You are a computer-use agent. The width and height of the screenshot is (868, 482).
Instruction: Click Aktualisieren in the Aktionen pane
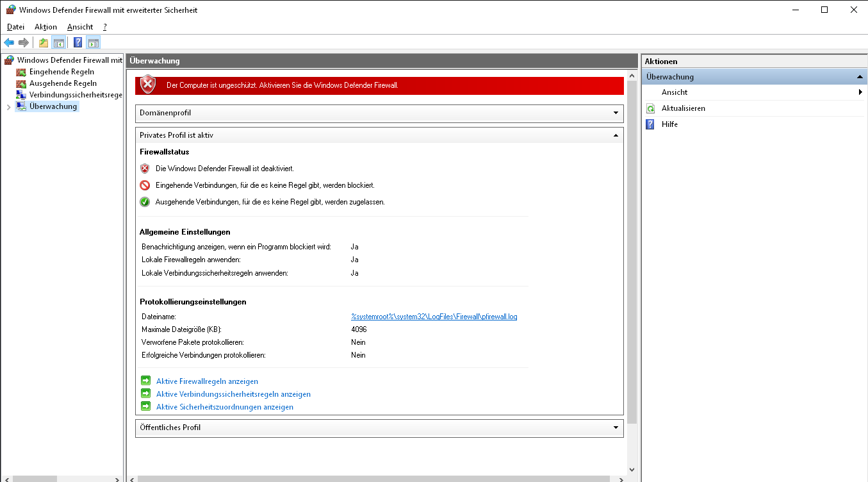pyautogui.click(x=684, y=108)
